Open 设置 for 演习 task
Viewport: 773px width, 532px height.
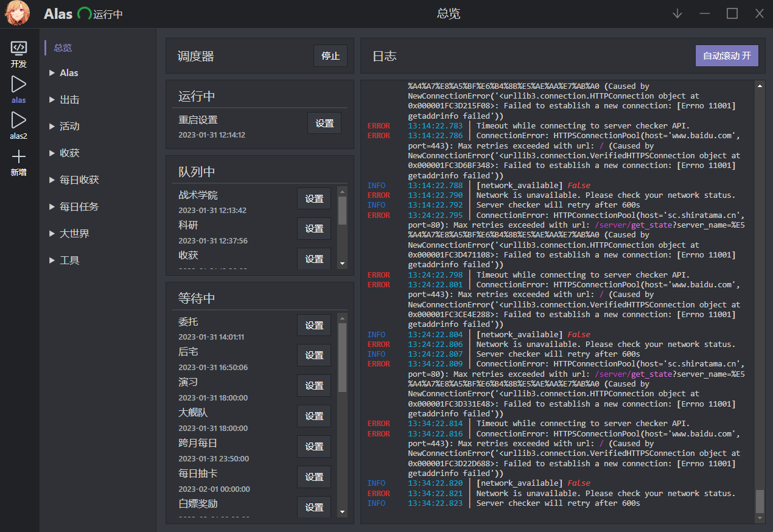point(314,386)
